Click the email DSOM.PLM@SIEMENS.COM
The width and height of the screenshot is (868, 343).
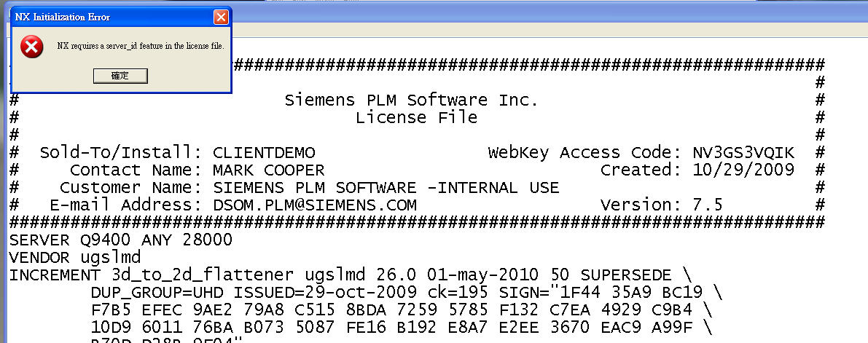[x=315, y=206]
